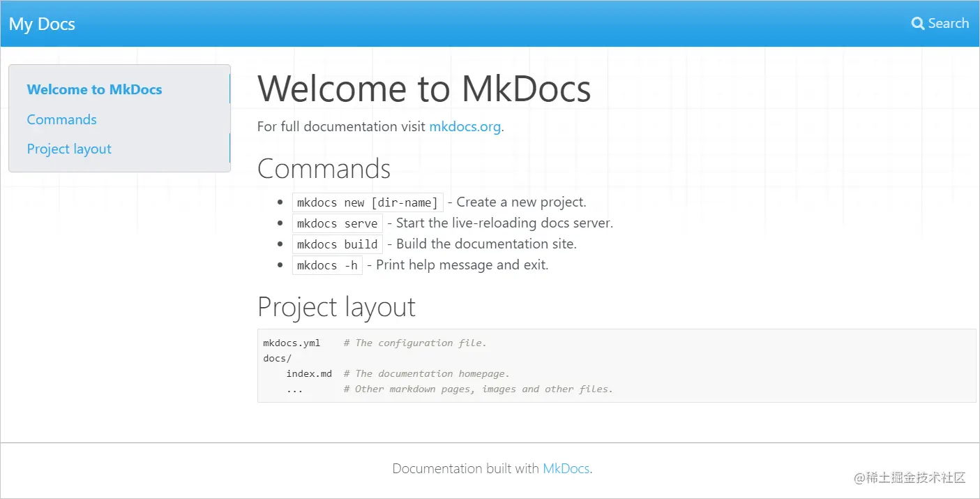Click 'docs/' line in the code block

coord(277,358)
